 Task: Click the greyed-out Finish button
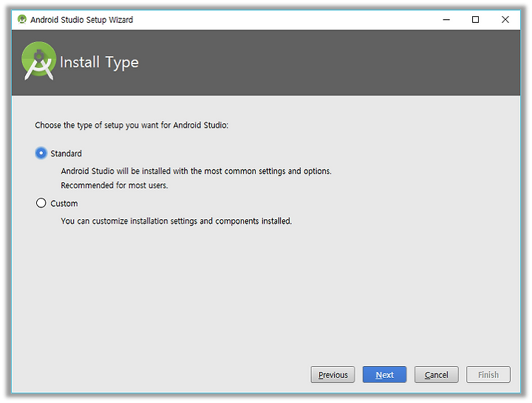pyautogui.click(x=488, y=374)
